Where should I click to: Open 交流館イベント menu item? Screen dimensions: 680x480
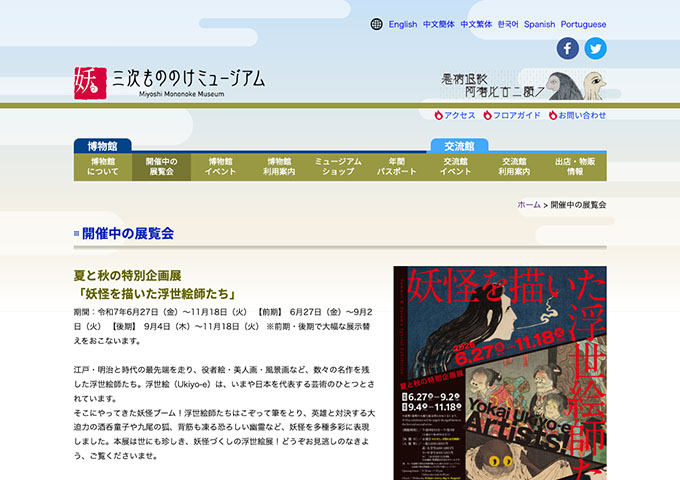point(455,167)
